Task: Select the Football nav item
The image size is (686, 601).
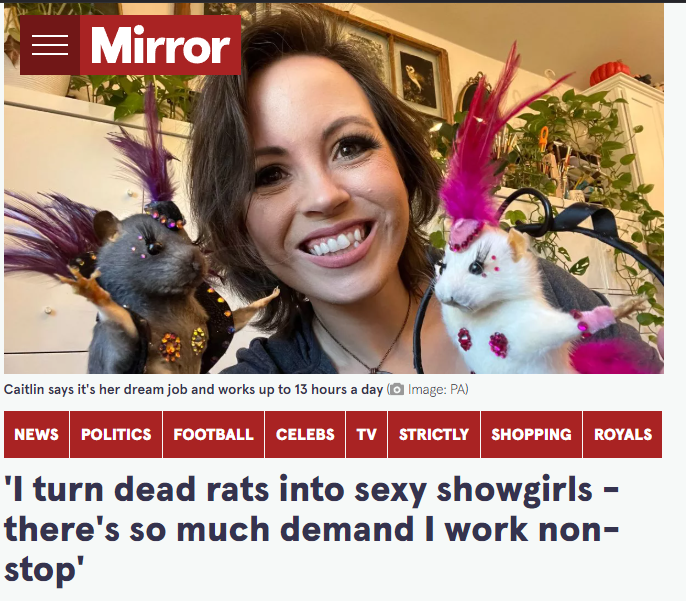Action: click(214, 434)
